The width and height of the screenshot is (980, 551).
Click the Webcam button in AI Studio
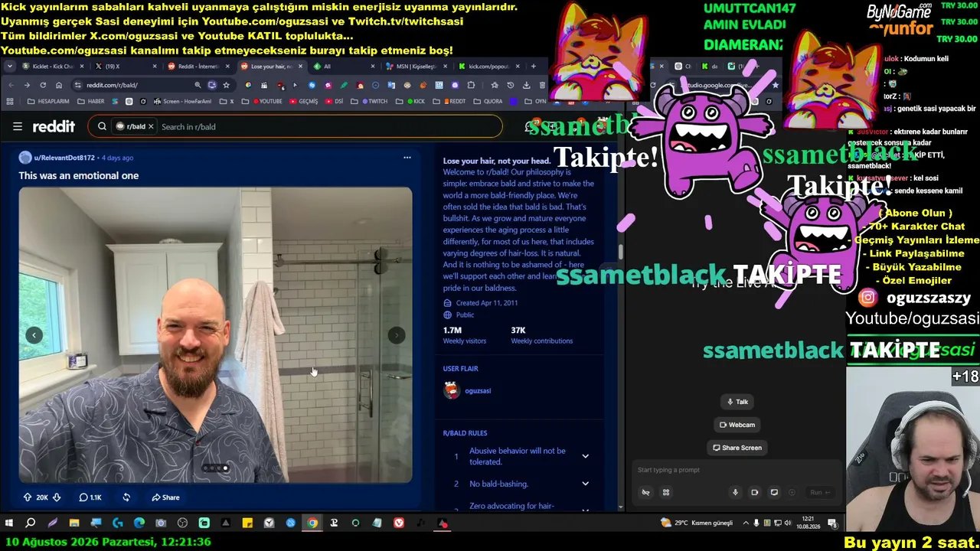737,425
